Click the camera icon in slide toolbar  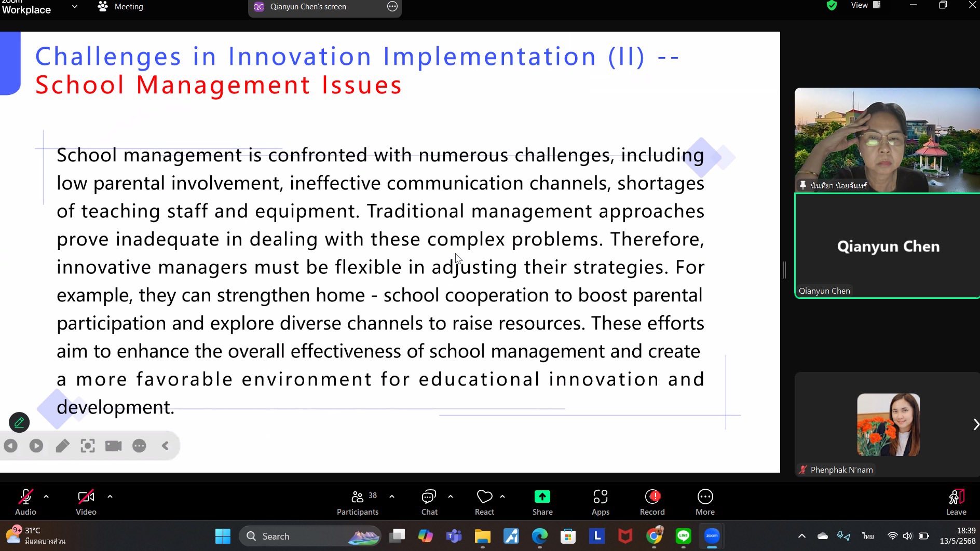[113, 446]
